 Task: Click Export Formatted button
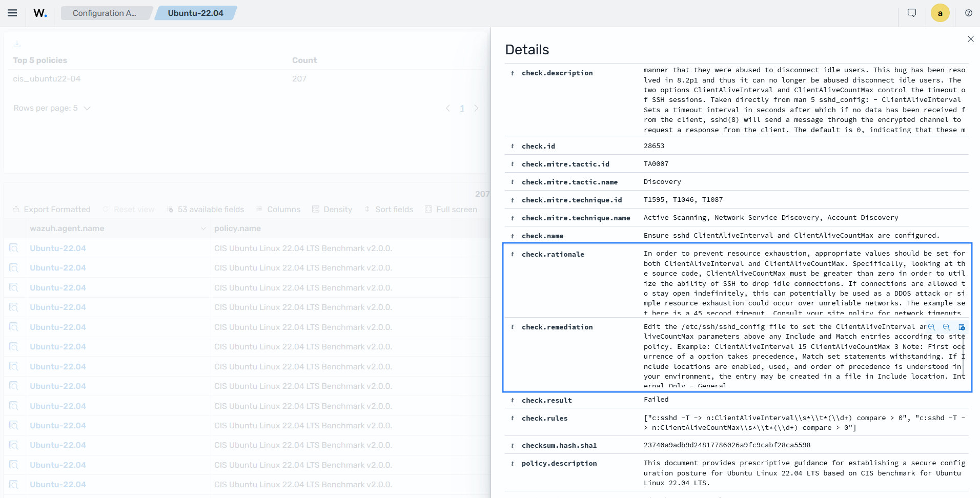coord(51,210)
